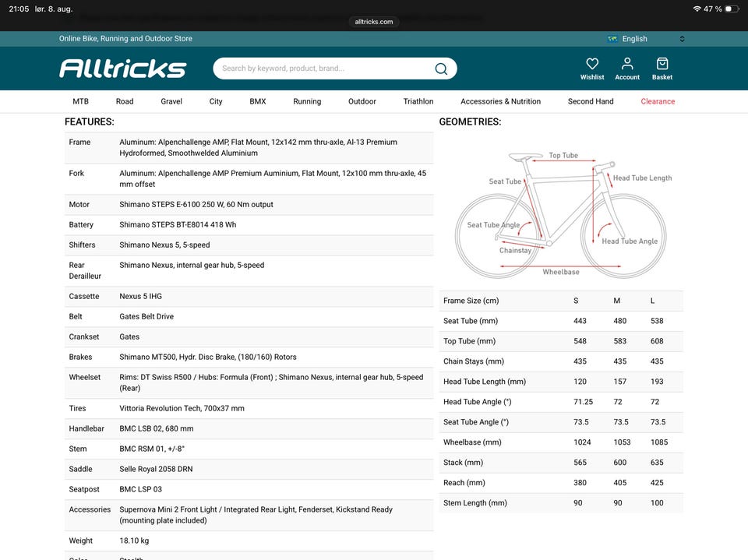Screen dimensions: 748x560
Task: Click 'Seat Tube Angle (°)' row label
Action: [x=475, y=422]
